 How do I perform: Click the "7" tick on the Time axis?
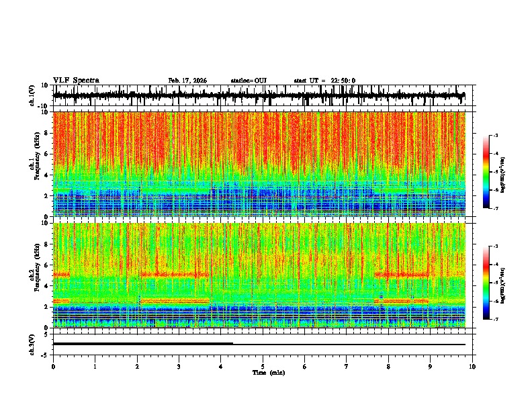(x=347, y=367)
